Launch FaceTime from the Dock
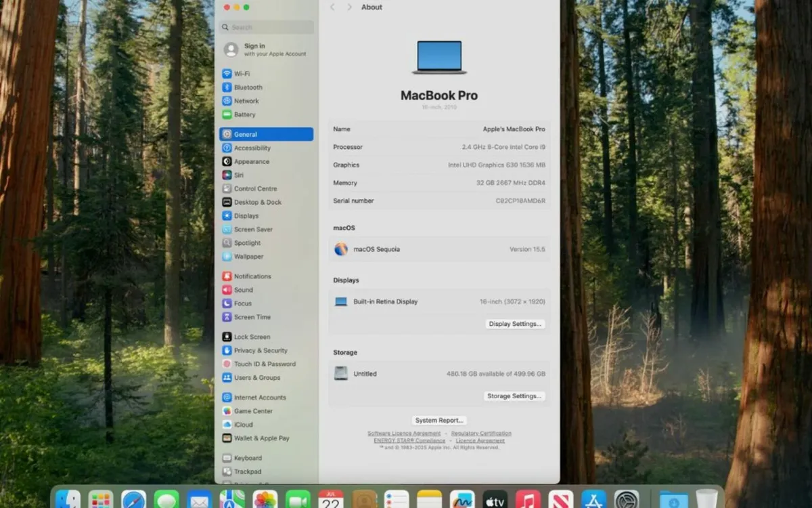812x508 pixels. [x=298, y=500]
